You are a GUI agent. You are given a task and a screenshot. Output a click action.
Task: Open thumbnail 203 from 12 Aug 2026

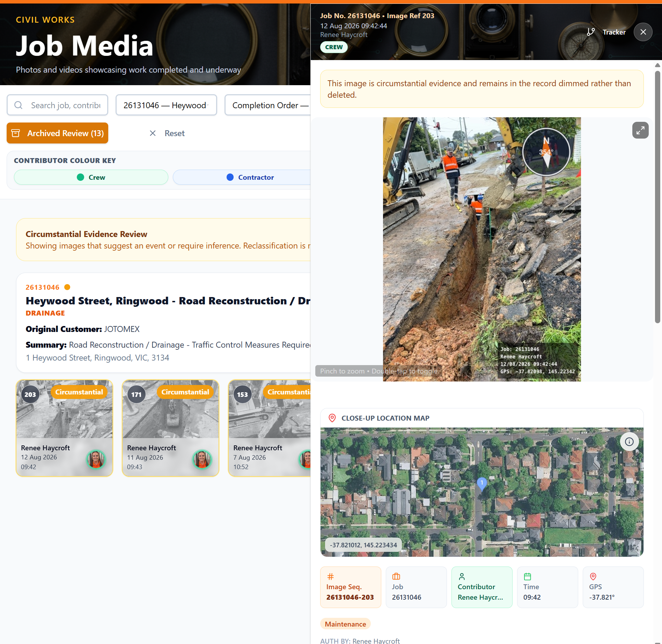pyautogui.click(x=64, y=428)
